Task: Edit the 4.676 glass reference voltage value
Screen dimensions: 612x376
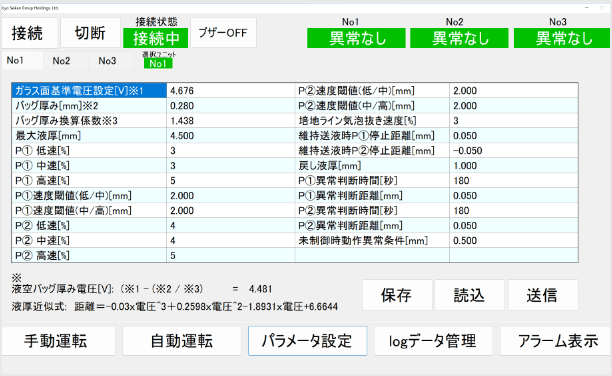Action: pyautogui.click(x=231, y=91)
